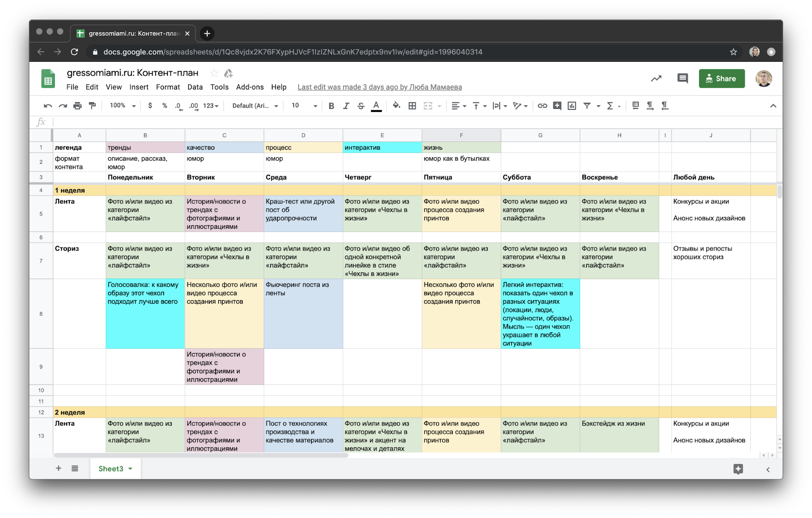The height and width of the screenshot is (518, 812).
Task: Open the activity dashboard trend icon
Action: coord(656,78)
